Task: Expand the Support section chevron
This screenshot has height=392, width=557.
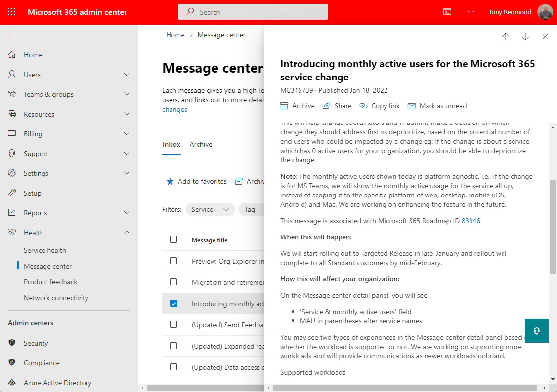Action: (127, 153)
